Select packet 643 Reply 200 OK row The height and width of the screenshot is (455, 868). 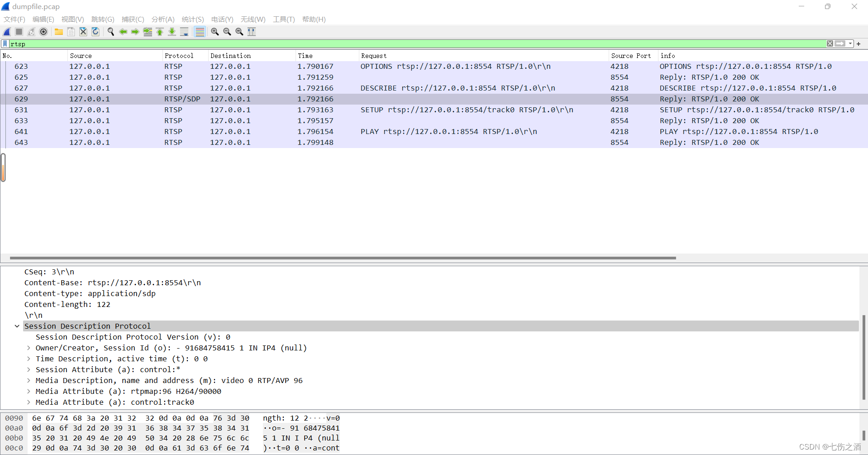pyautogui.click(x=434, y=142)
